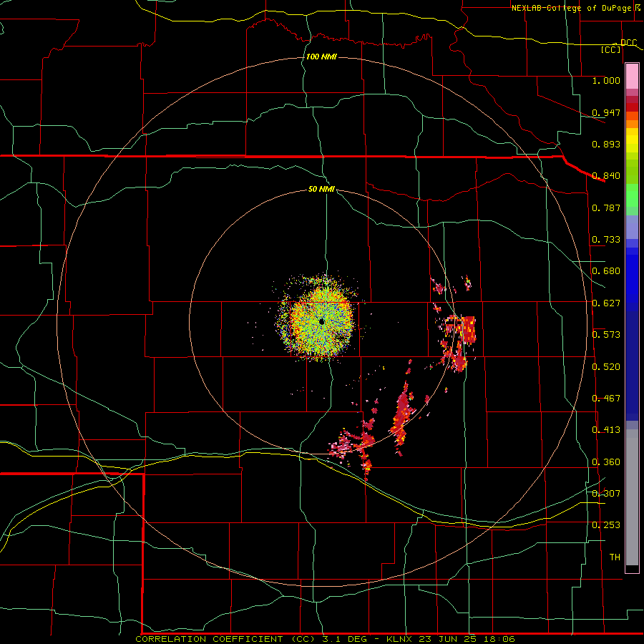Screen dimensions: 644x644
Task: Click the TH label below the scale
Action: click(615, 557)
